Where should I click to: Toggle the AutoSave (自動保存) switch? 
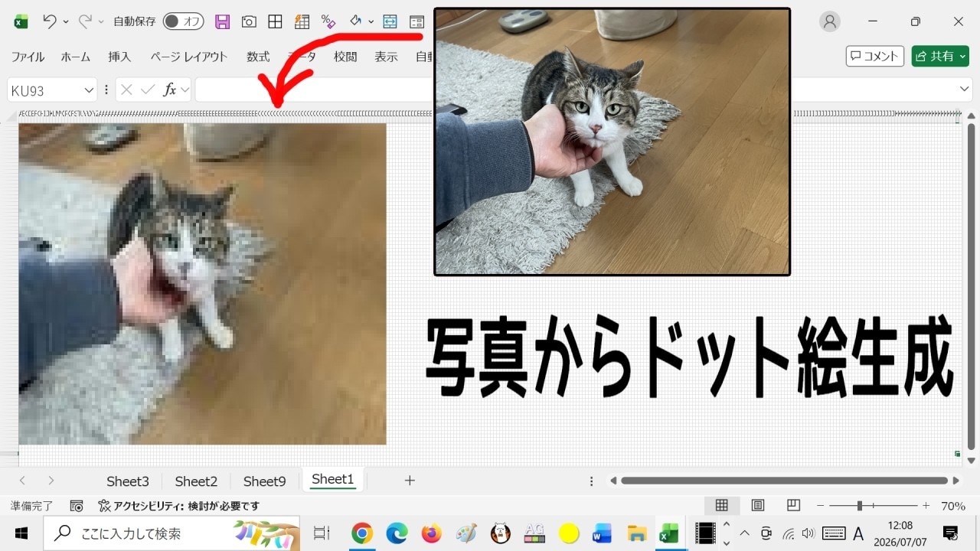point(184,21)
